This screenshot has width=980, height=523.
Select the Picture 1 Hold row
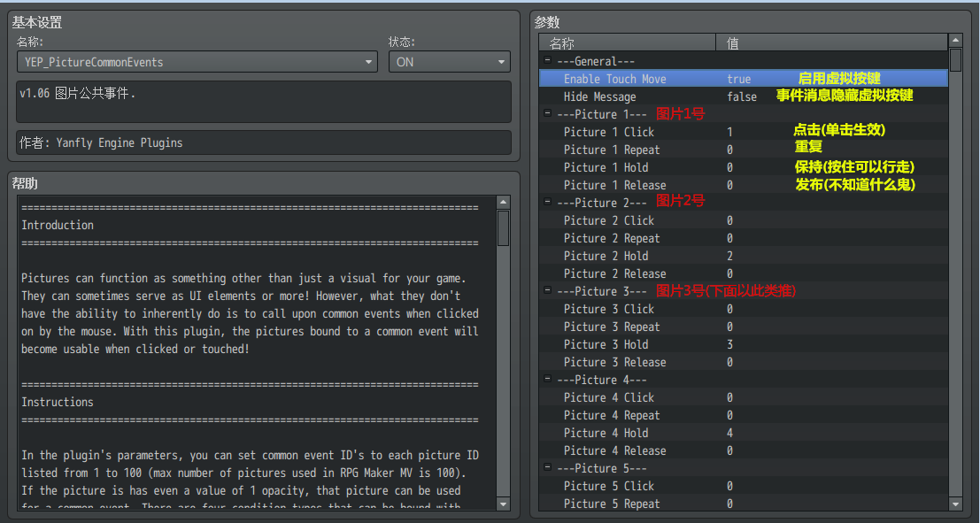pos(744,167)
